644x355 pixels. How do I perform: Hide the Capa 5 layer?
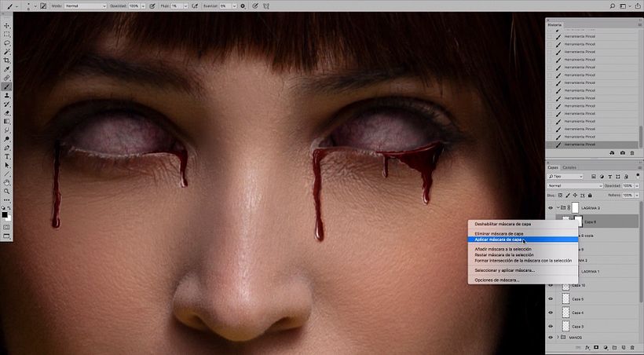click(551, 298)
